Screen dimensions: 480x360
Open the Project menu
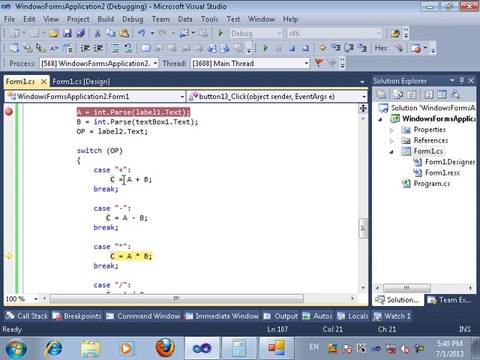tap(78, 19)
